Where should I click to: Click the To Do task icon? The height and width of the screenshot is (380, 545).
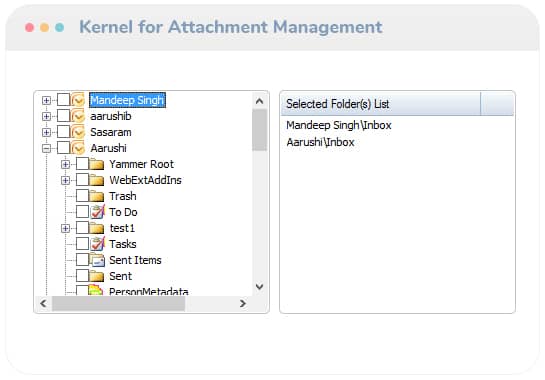97,212
